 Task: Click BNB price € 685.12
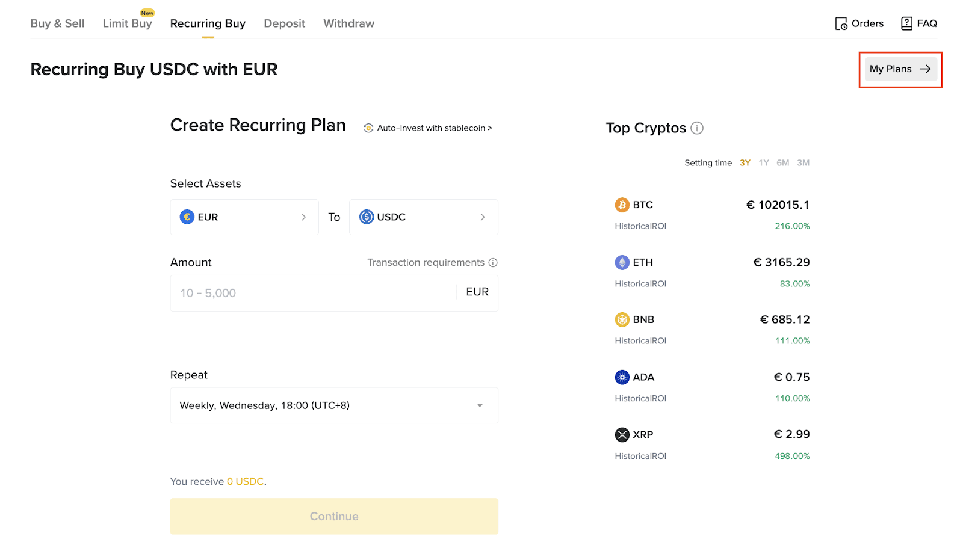click(785, 320)
